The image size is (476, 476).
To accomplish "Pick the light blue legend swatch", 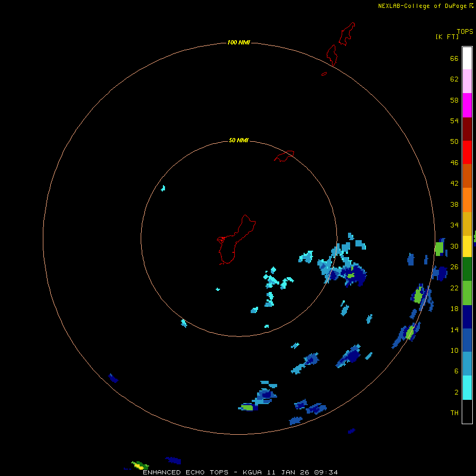I will [467, 364].
